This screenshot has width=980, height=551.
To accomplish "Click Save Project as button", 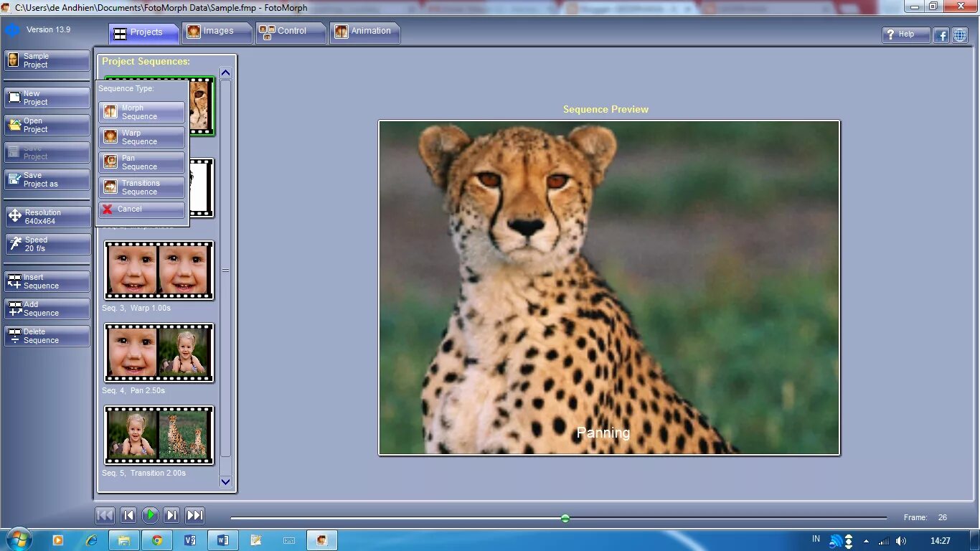I will click(x=47, y=179).
